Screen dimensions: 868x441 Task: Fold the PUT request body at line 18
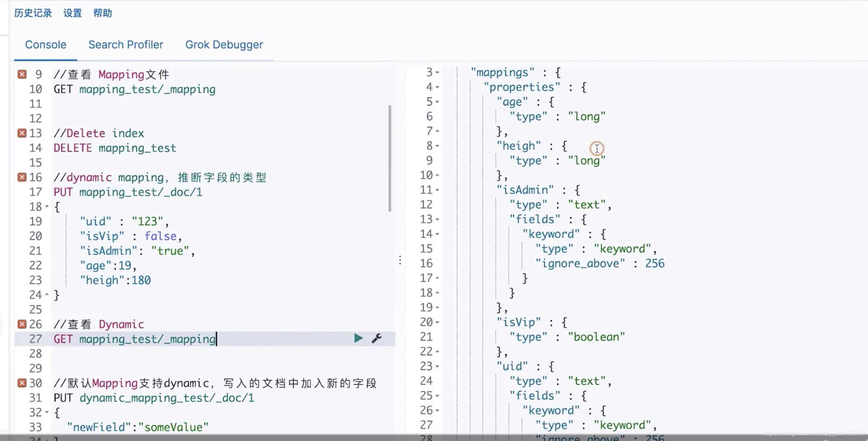click(46, 206)
